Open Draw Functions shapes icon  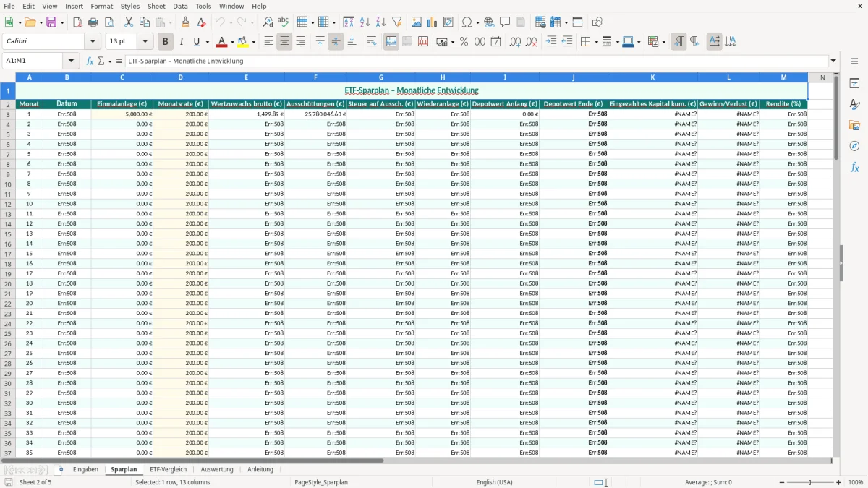pos(597,22)
